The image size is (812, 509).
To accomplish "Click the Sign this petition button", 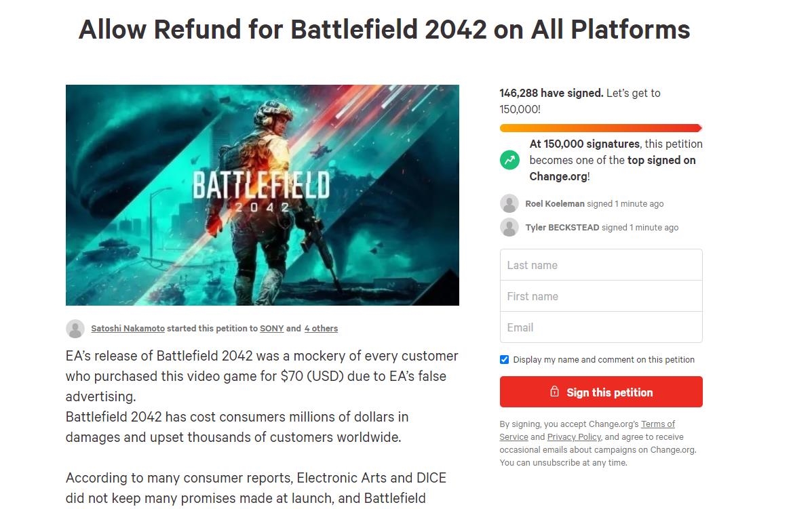I will coord(601,392).
